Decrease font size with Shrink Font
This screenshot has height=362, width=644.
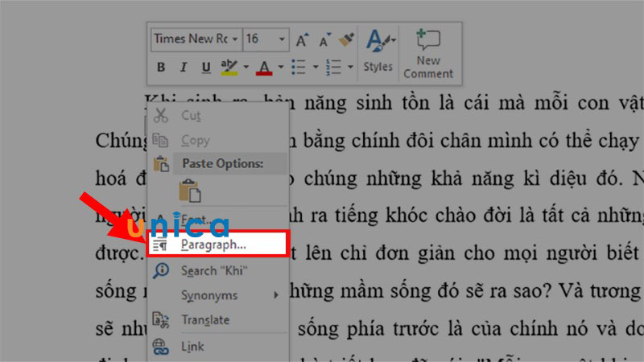click(325, 39)
